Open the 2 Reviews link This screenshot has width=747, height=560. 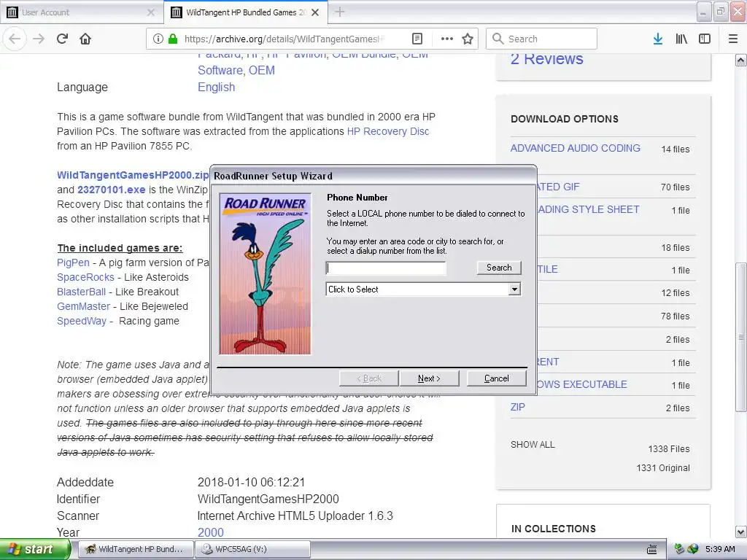(547, 58)
